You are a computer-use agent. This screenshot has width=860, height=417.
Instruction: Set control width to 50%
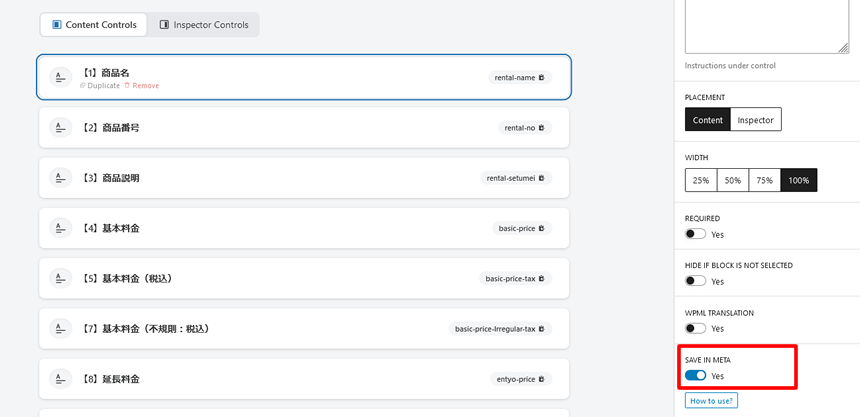click(733, 180)
